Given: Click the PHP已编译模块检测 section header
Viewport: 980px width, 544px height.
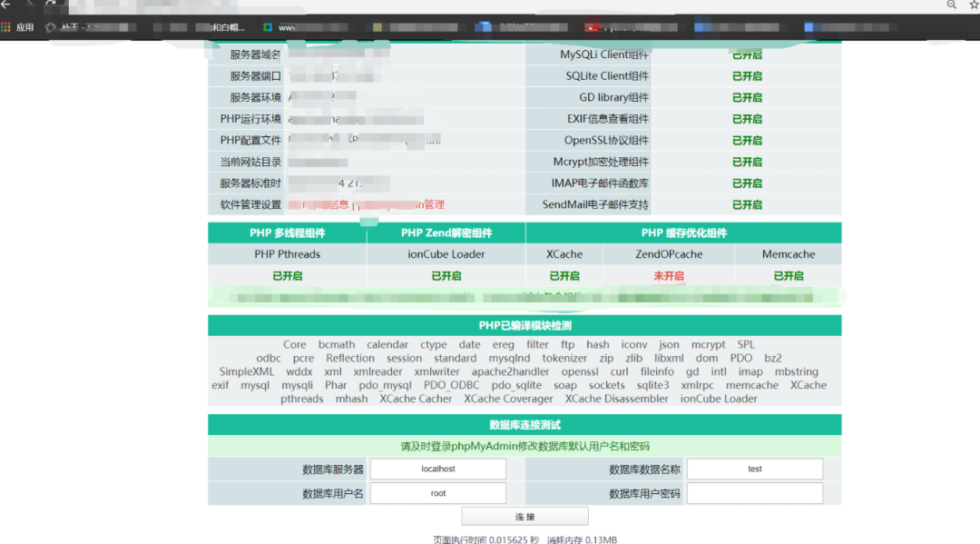Looking at the screenshot, I should [524, 326].
